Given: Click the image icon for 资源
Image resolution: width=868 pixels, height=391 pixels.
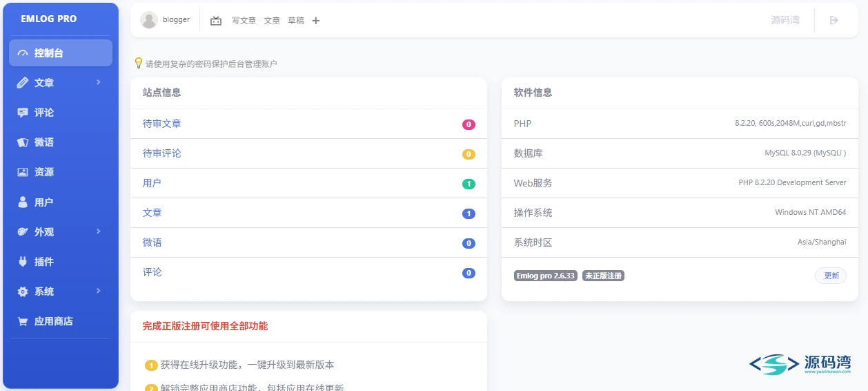Looking at the screenshot, I should click(x=23, y=172).
